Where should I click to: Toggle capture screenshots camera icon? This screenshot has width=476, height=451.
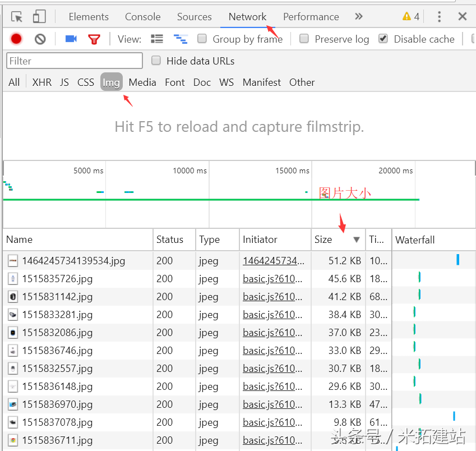pyautogui.click(x=71, y=39)
